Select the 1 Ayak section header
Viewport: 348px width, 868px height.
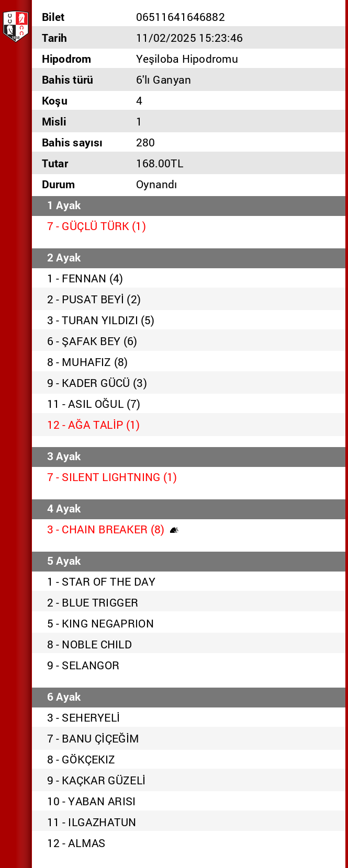pyautogui.click(x=188, y=205)
